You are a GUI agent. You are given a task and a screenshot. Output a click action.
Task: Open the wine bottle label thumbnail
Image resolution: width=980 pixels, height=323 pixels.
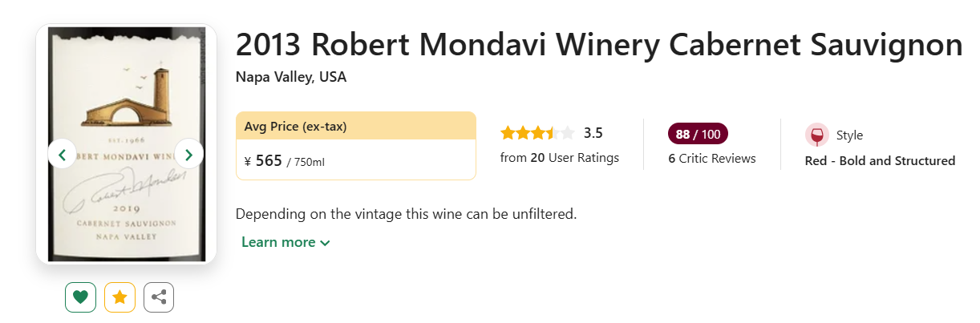tap(127, 144)
